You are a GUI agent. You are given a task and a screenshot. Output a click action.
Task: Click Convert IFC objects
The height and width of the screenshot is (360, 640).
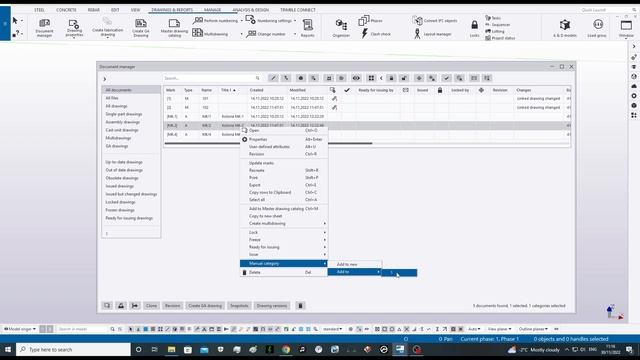pos(435,20)
